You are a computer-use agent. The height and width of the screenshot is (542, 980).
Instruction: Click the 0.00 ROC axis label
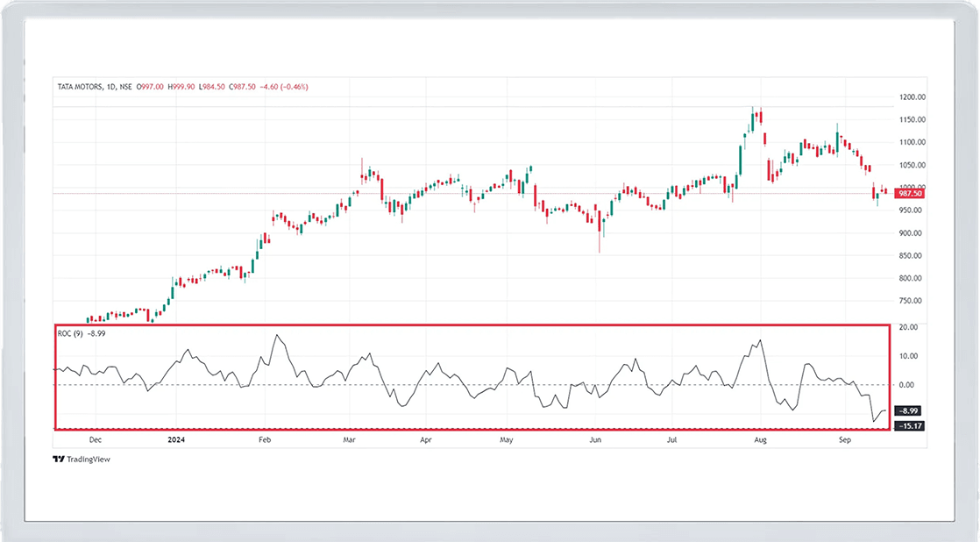point(908,385)
